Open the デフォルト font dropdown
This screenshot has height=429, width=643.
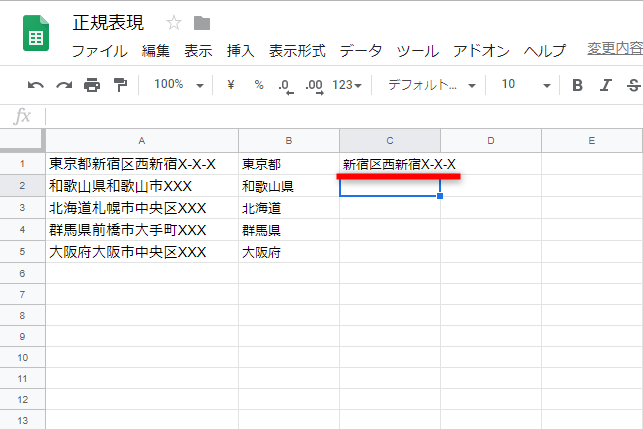tap(431, 85)
